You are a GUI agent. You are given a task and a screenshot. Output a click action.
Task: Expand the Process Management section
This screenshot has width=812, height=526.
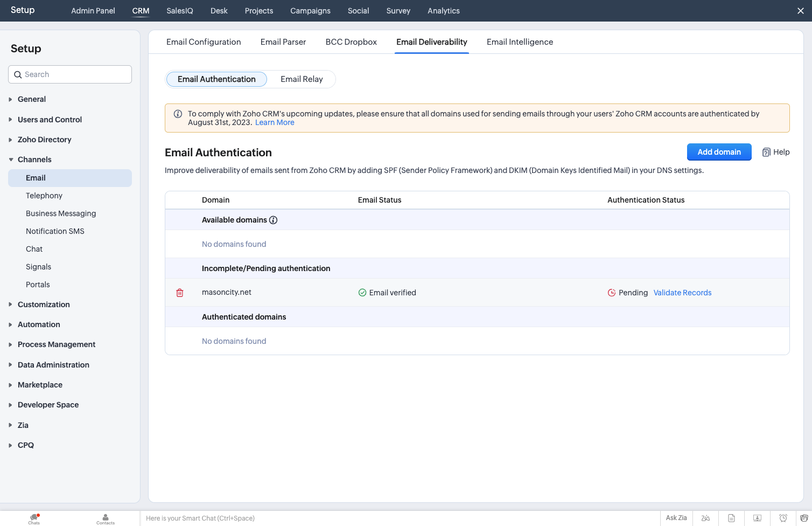tap(56, 344)
